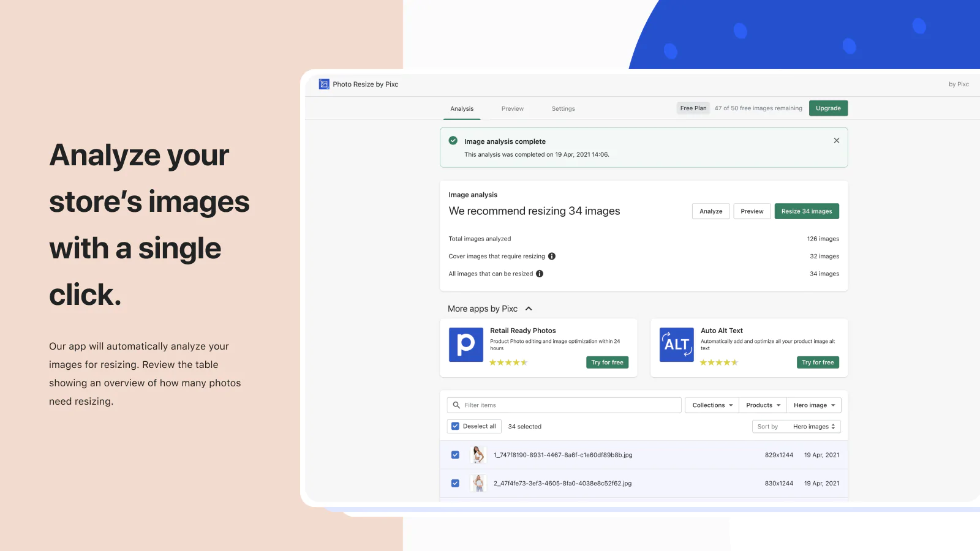Click the Resize 34 images button
This screenshot has width=980, height=551.
coord(807,211)
